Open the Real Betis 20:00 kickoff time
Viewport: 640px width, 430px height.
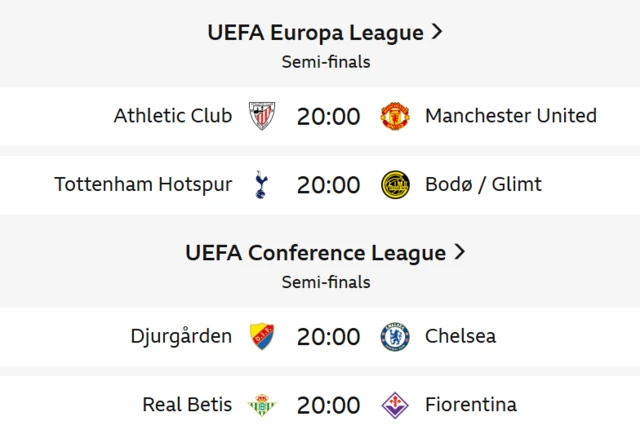[329, 406]
